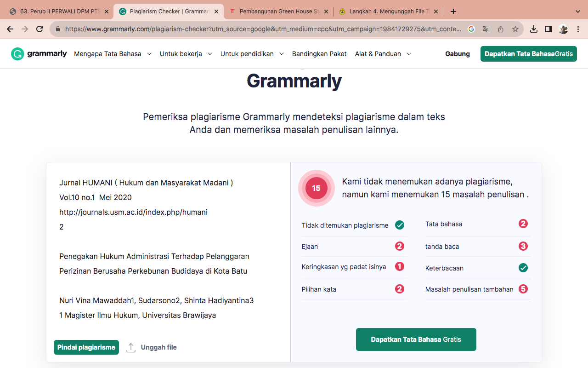Expand the Alat & Panduan dropdown
Screen dimensions: 588x368
point(383,54)
